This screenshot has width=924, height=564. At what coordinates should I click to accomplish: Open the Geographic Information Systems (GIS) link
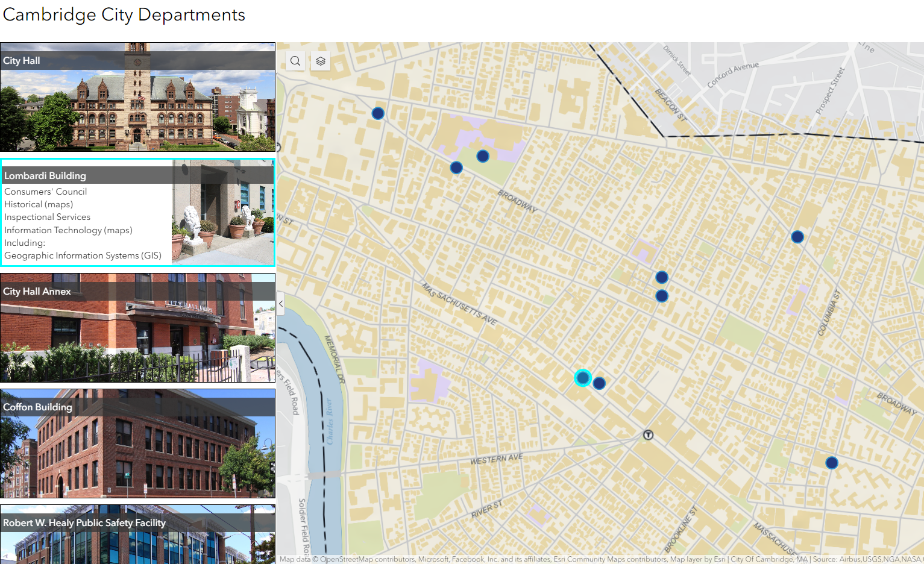click(x=83, y=255)
